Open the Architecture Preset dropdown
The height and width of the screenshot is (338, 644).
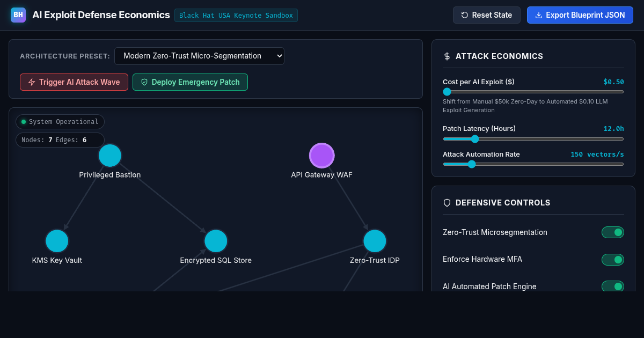(x=199, y=56)
